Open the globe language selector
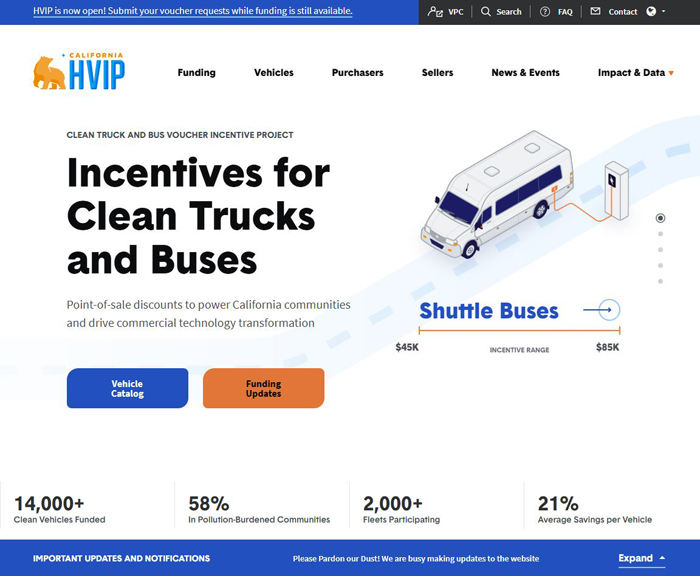The width and height of the screenshot is (700, 576). [651, 11]
